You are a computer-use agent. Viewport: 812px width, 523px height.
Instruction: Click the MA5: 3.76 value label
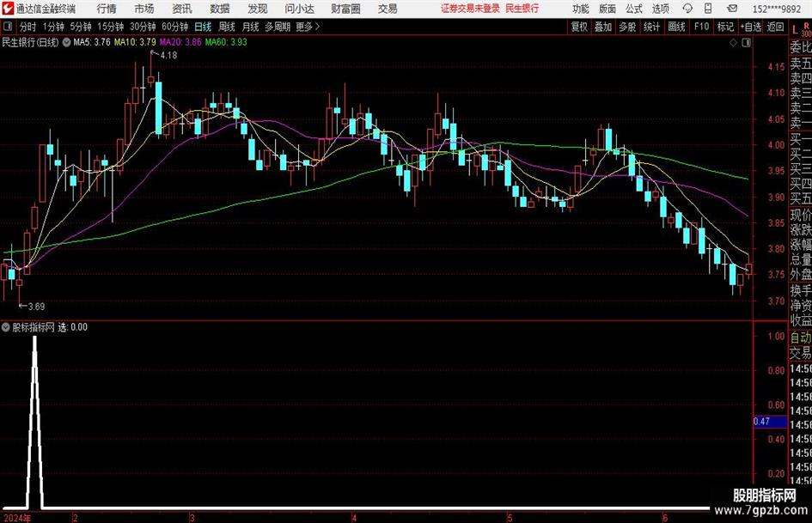(92, 42)
